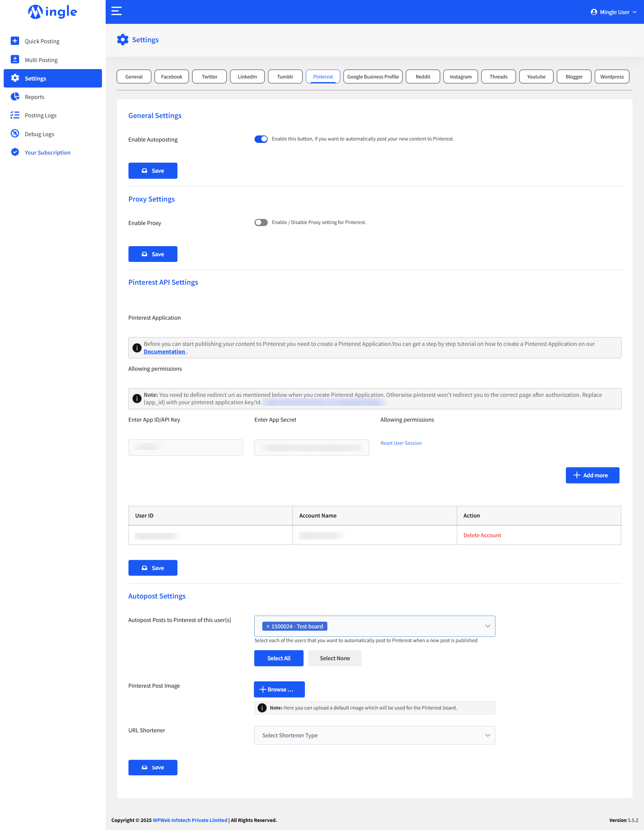Viewport: 644px width, 831px height.
Task: Click the Mingle User avatar icon
Action: point(593,12)
